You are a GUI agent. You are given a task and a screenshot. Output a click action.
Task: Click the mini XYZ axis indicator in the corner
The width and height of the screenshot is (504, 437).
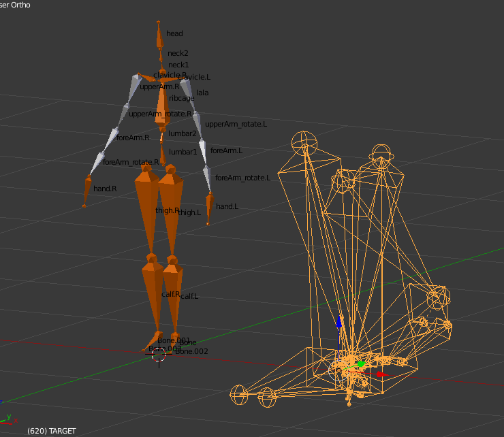pos(8,420)
